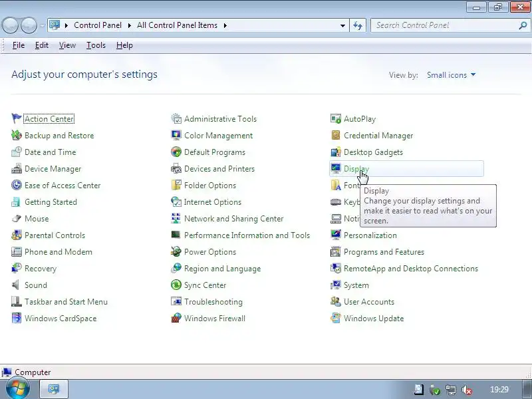
Task: Click the Control Panel breadcrumb segment
Action: coord(98,25)
